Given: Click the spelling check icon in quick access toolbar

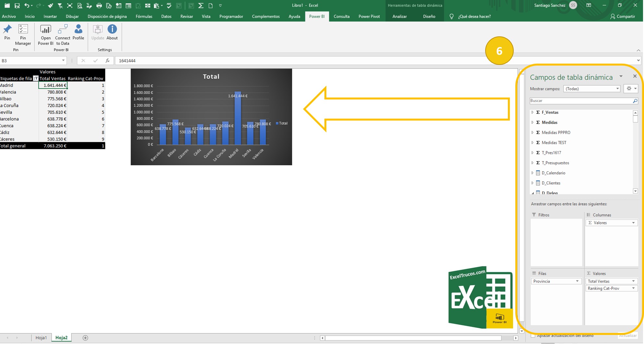Looking at the screenshot, I should [x=168, y=5].
